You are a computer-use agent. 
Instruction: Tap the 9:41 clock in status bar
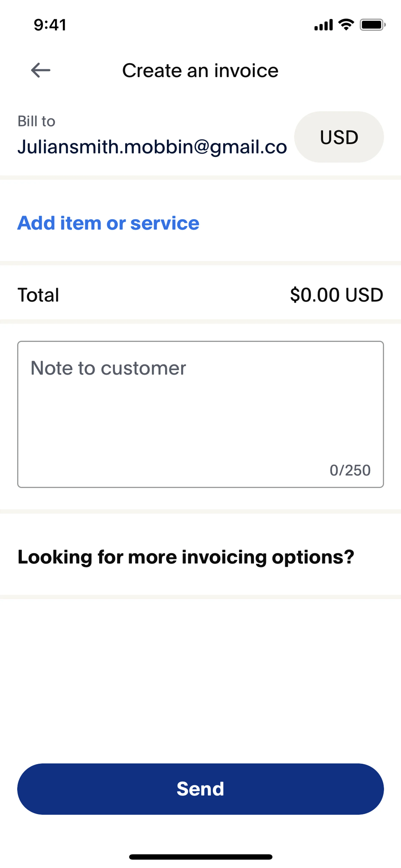pos(50,25)
